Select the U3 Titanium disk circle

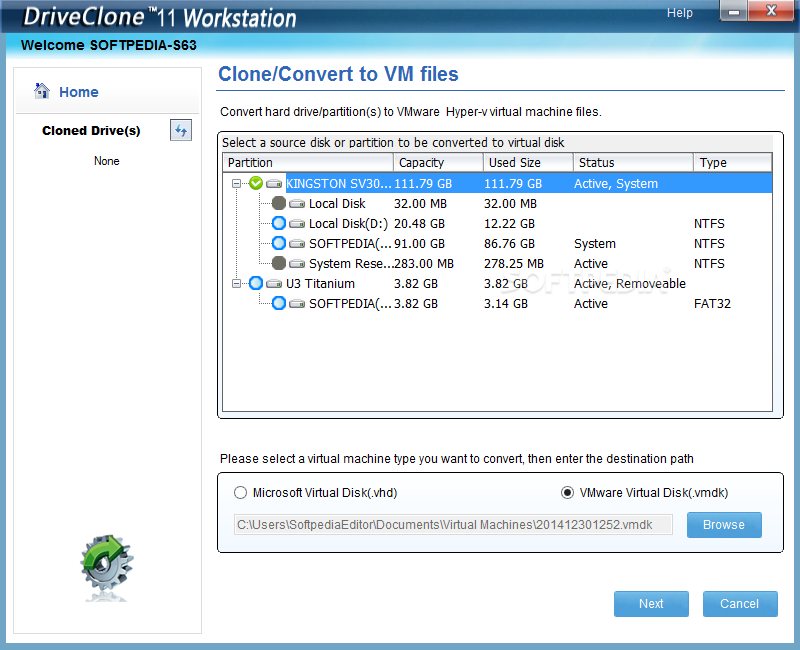click(x=256, y=283)
